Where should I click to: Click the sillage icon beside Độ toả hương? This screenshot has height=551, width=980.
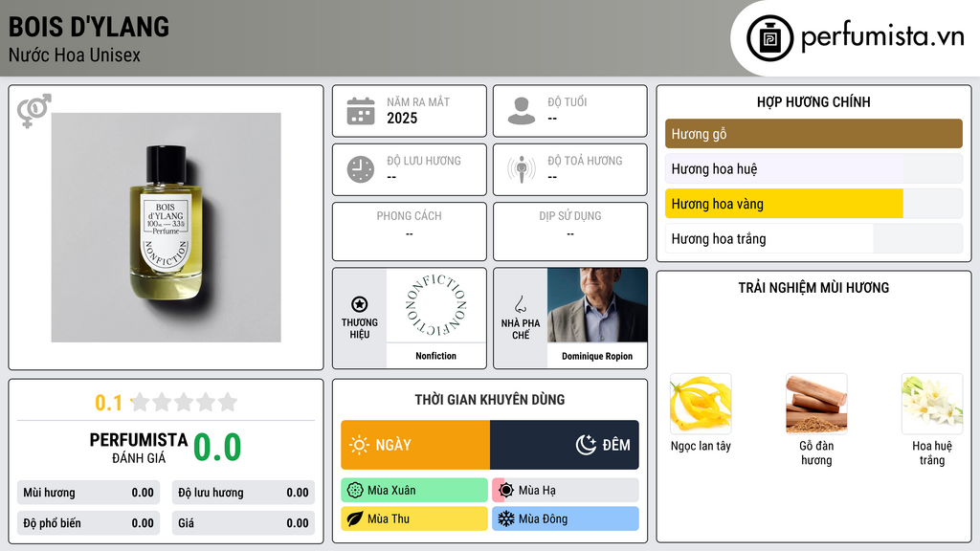point(522,169)
